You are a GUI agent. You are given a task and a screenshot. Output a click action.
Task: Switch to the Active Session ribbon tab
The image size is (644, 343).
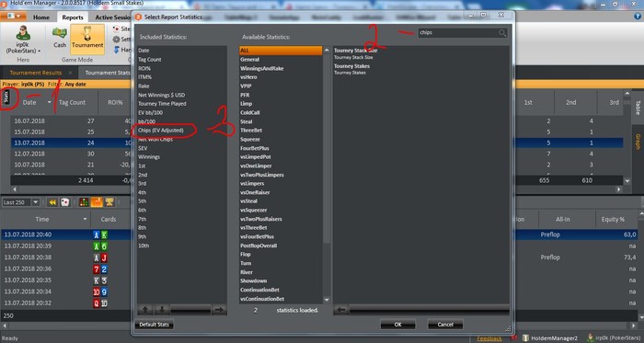pos(112,17)
